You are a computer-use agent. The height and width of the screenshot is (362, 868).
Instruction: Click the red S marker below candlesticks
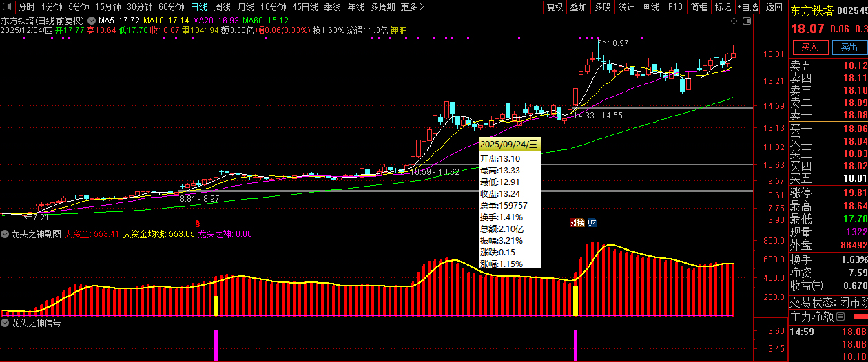pos(198,223)
